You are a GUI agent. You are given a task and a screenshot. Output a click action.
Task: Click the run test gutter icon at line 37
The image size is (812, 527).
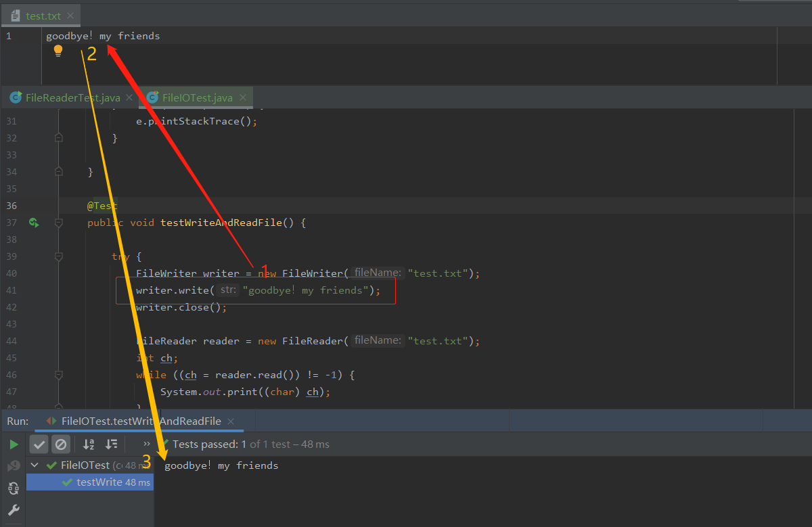point(33,223)
